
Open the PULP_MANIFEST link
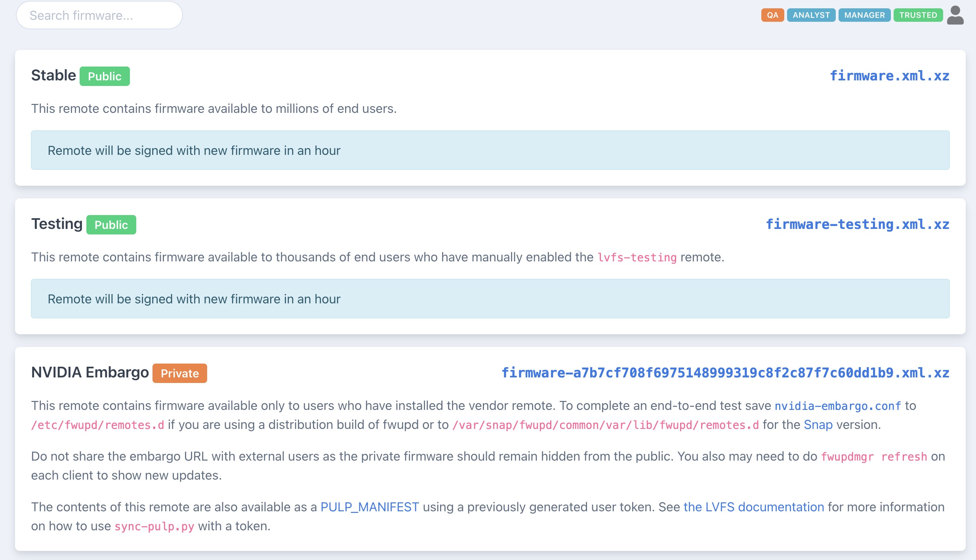coord(370,507)
